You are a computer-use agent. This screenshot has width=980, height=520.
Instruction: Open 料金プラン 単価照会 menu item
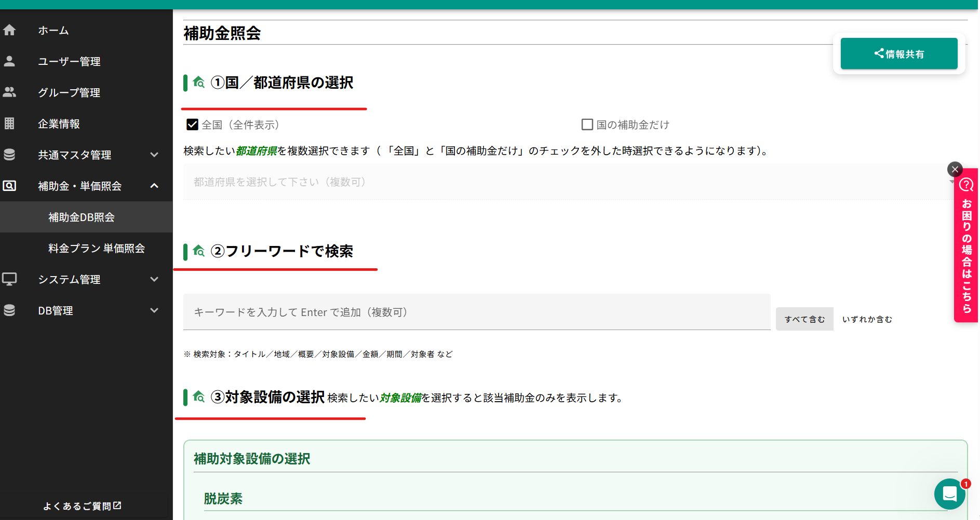coord(97,249)
